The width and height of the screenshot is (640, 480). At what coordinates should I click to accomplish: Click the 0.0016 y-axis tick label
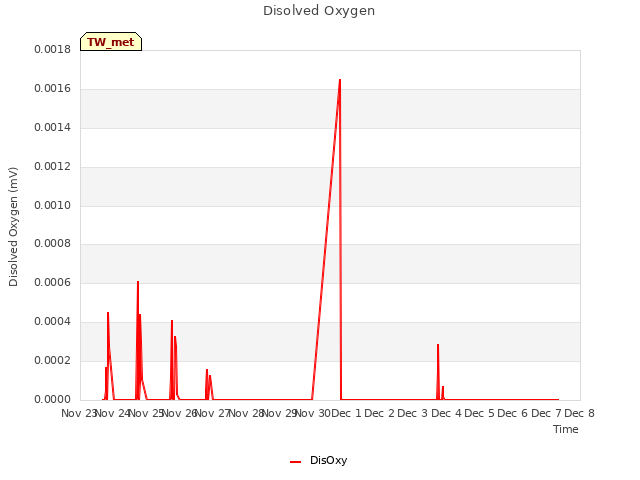(52, 89)
